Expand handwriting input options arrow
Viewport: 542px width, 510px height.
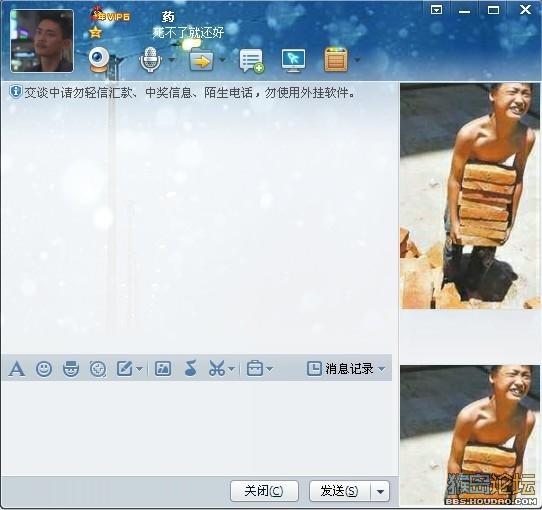(x=139, y=369)
